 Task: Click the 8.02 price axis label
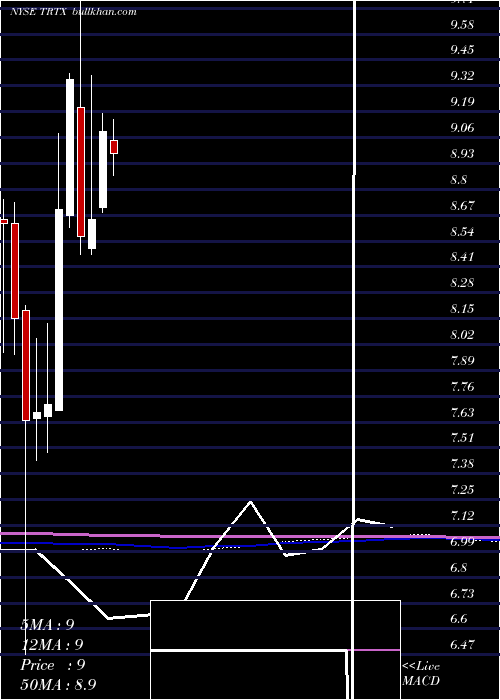pos(462,335)
